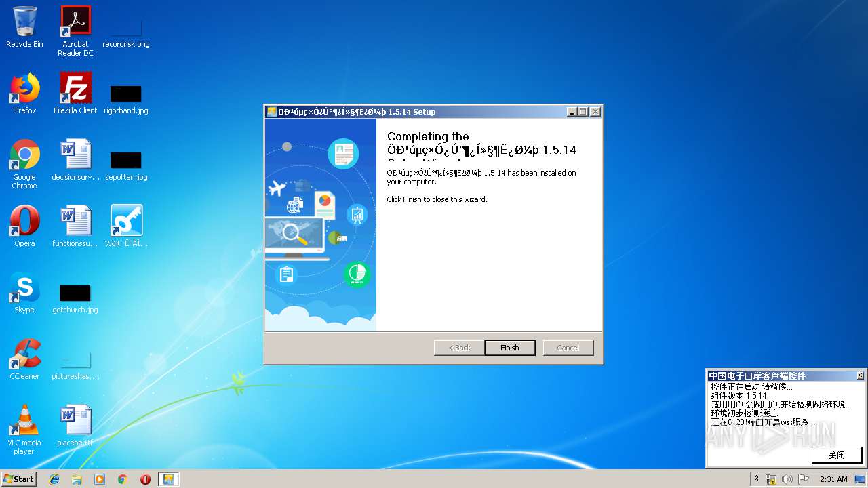
Task: Launch CCleaner from the desktop
Action: [24, 359]
